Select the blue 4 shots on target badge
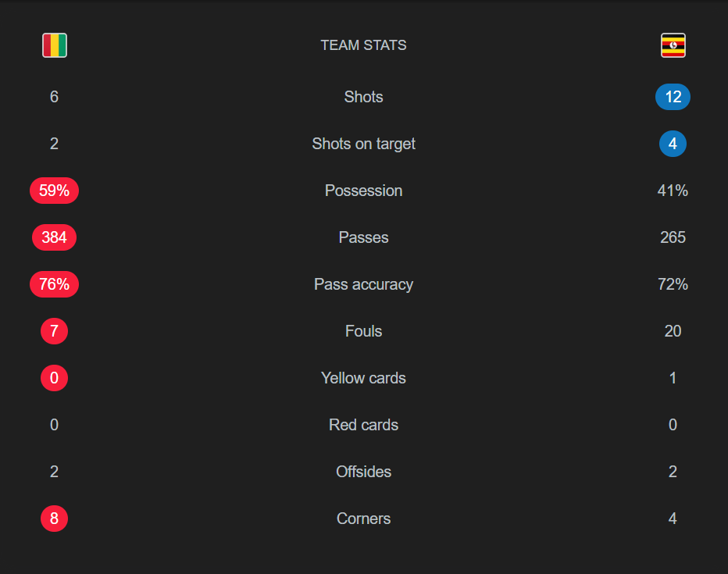 [673, 144]
